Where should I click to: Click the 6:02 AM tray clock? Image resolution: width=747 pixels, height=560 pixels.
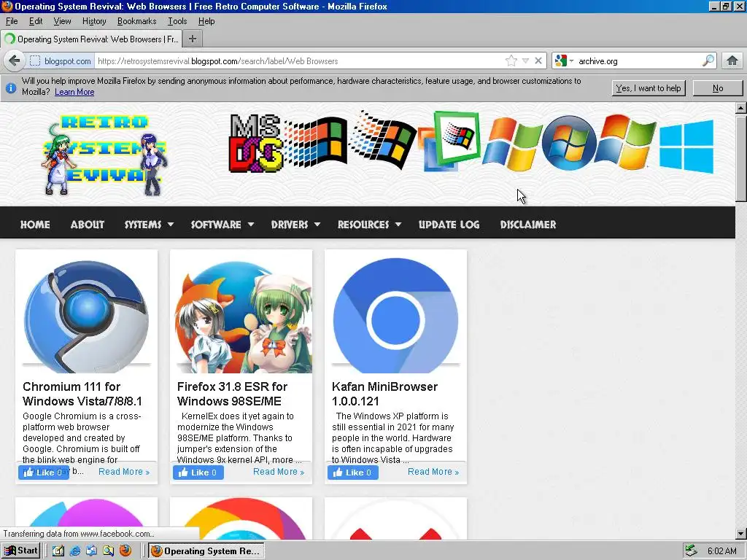pyautogui.click(x=721, y=551)
